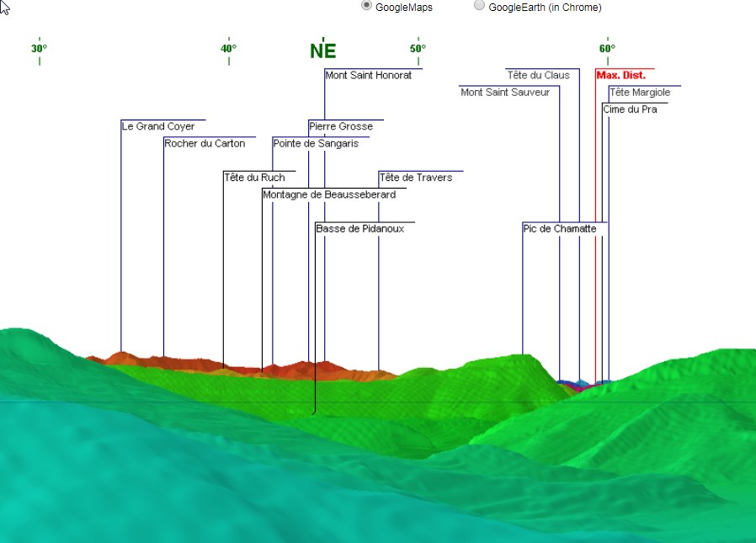Click the Max. Dist. red label
This screenshot has height=543, width=756.
(x=620, y=75)
